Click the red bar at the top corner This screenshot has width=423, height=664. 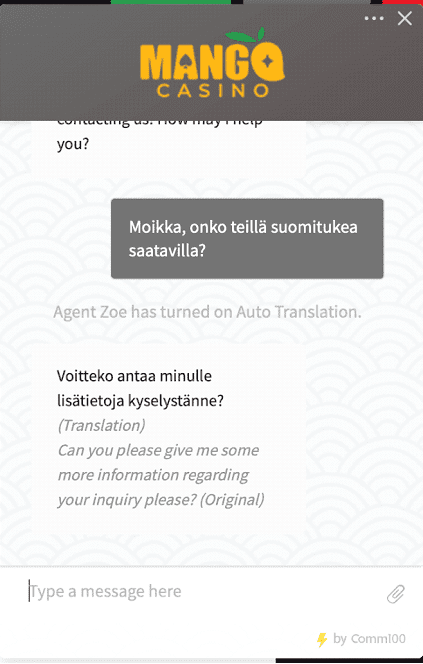[403, 2]
